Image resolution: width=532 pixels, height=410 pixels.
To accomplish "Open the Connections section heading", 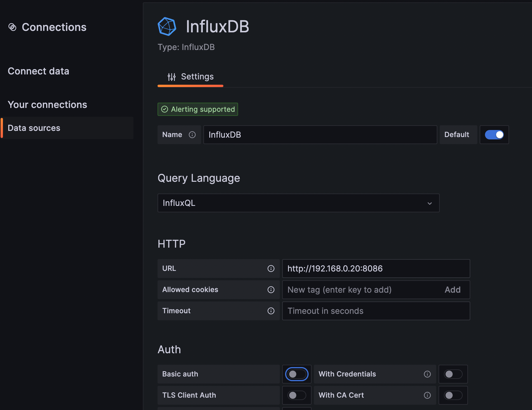I will [54, 27].
